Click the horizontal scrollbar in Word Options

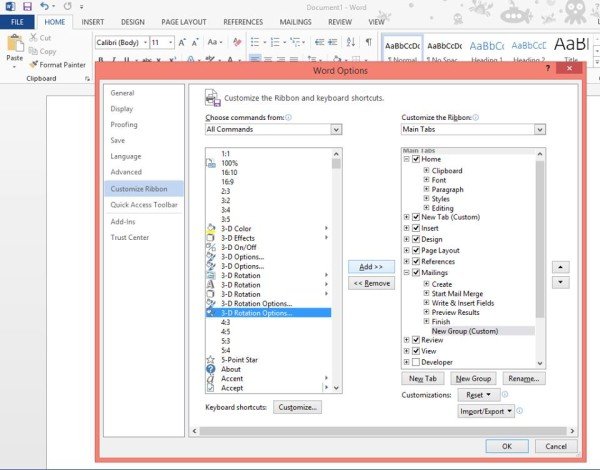[x=383, y=431]
